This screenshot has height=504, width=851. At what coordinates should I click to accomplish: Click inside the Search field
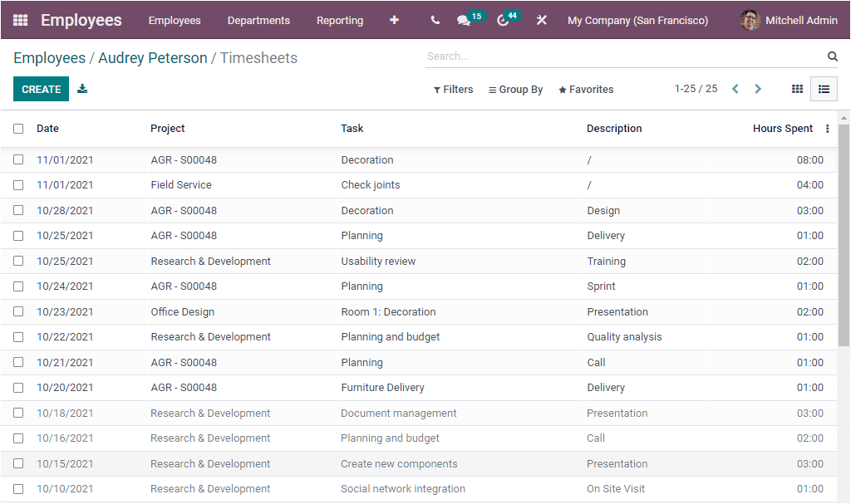point(582,56)
